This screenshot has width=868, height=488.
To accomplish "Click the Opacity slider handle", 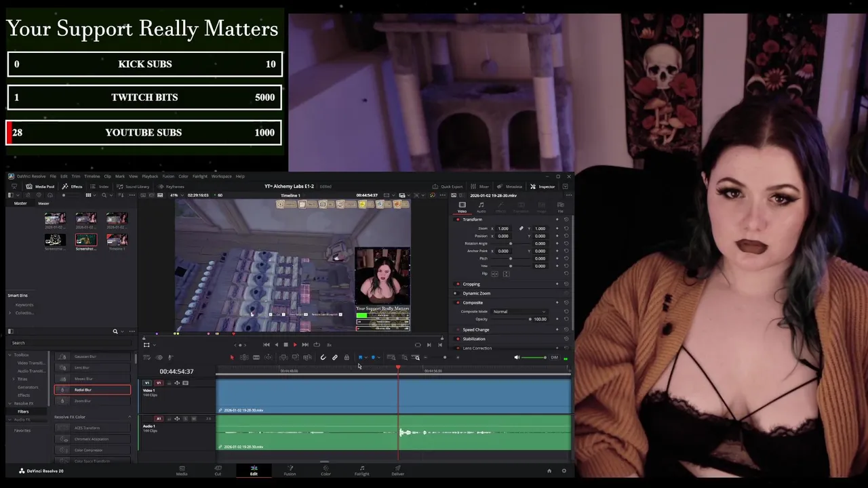I will (x=530, y=319).
